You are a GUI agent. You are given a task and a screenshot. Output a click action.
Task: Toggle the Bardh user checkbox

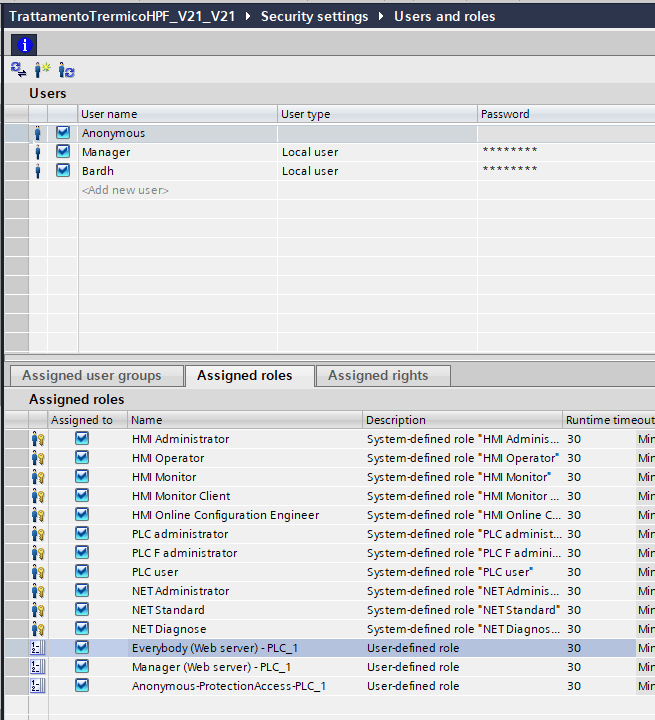(x=63, y=170)
